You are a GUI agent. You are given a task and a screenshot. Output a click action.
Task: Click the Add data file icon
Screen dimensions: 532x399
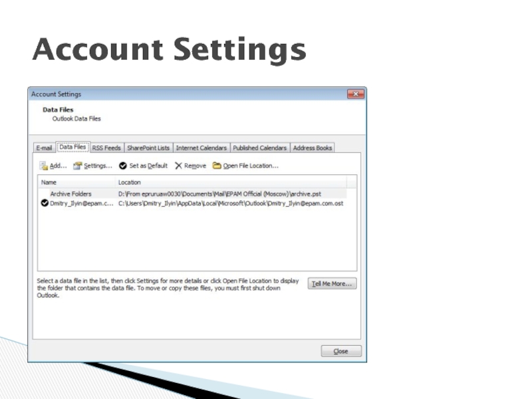click(44, 166)
